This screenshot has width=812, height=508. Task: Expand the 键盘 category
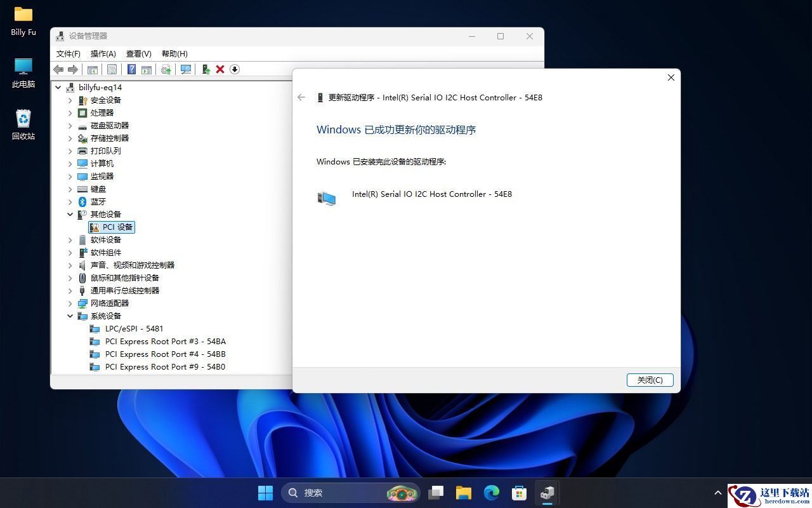(x=70, y=189)
